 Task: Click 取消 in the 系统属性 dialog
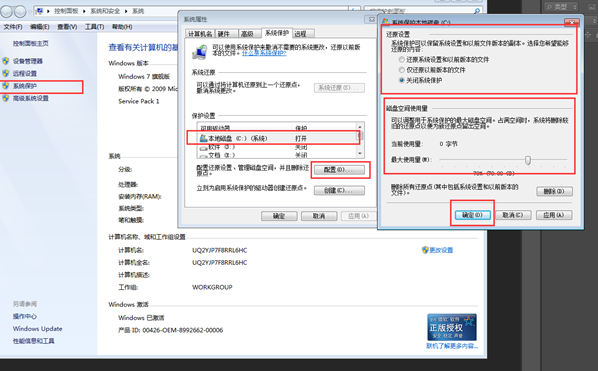tap(319, 216)
